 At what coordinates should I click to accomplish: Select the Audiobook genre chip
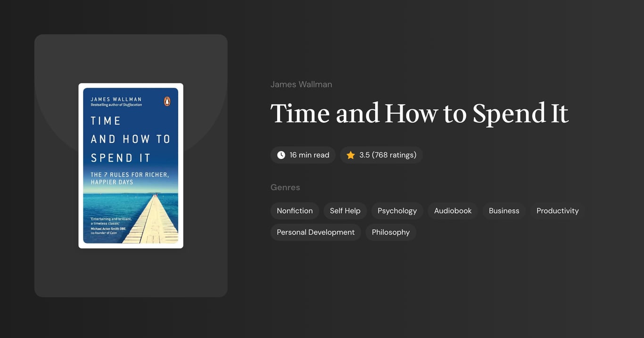453,211
